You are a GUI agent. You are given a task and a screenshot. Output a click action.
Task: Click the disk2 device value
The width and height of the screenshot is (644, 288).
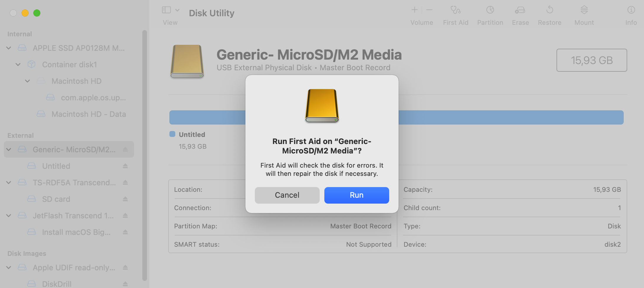(x=612, y=244)
